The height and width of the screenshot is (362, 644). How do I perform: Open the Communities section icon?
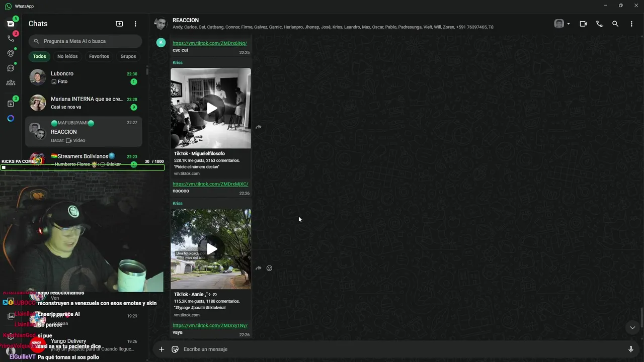[11, 83]
